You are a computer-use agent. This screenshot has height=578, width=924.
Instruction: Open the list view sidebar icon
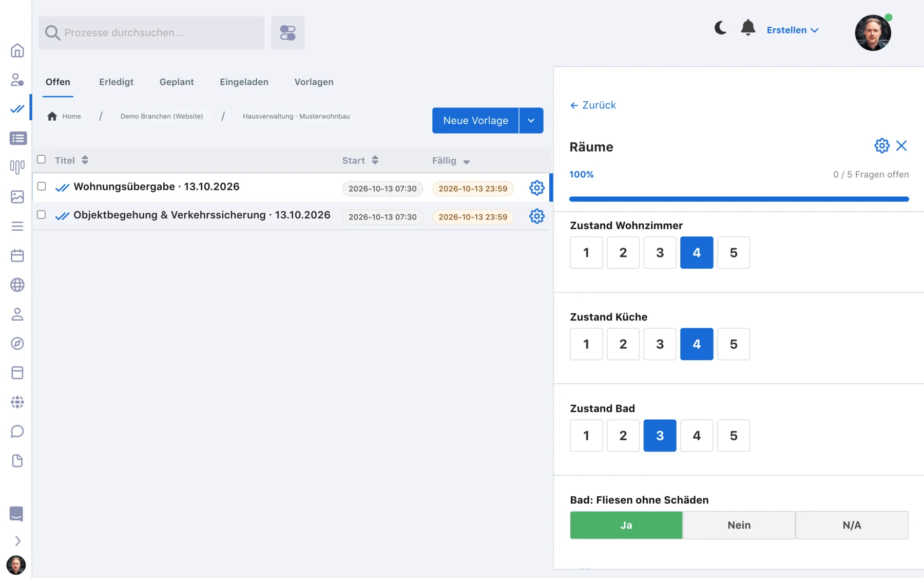click(18, 138)
